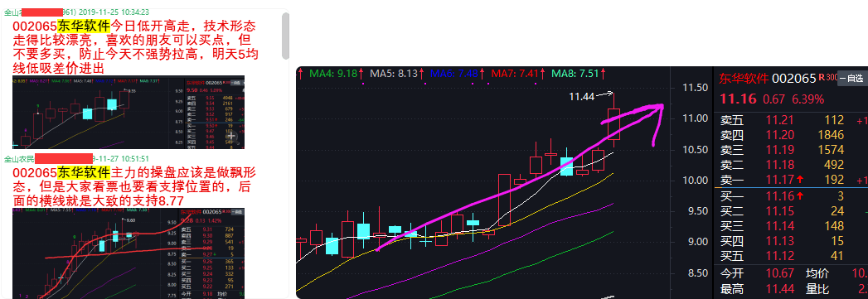The width and height of the screenshot is (868, 299).
Task: Click the plus zoom icon on first chart thumbnail
Action: click(232, 136)
